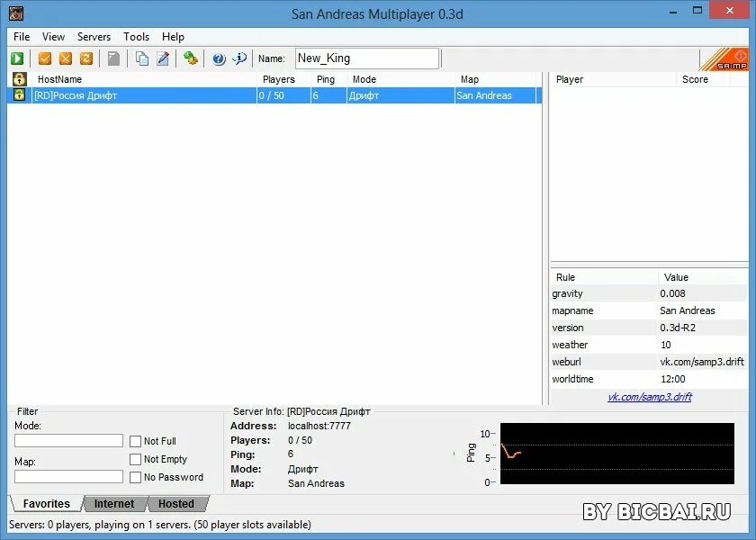Image resolution: width=756 pixels, height=540 pixels.
Task: Switch to the Hosted tab
Action: click(176, 504)
